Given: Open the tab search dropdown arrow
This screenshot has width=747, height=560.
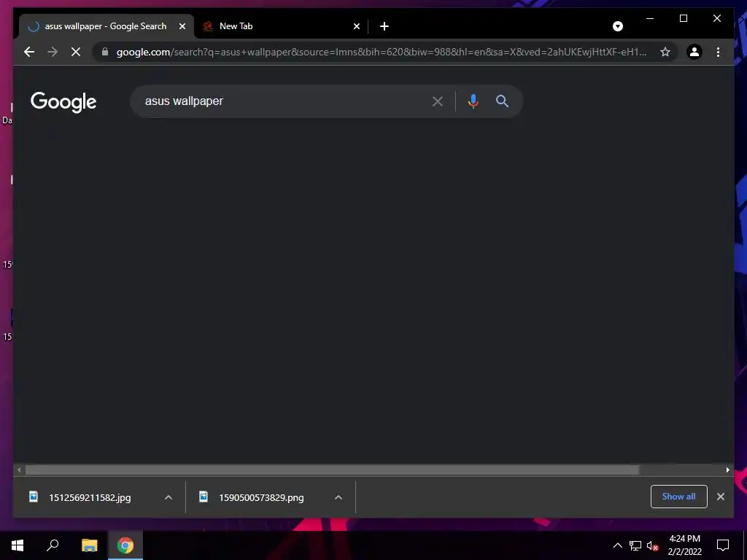Looking at the screenshot, I should pyautogui.click(x=617, y=26).
